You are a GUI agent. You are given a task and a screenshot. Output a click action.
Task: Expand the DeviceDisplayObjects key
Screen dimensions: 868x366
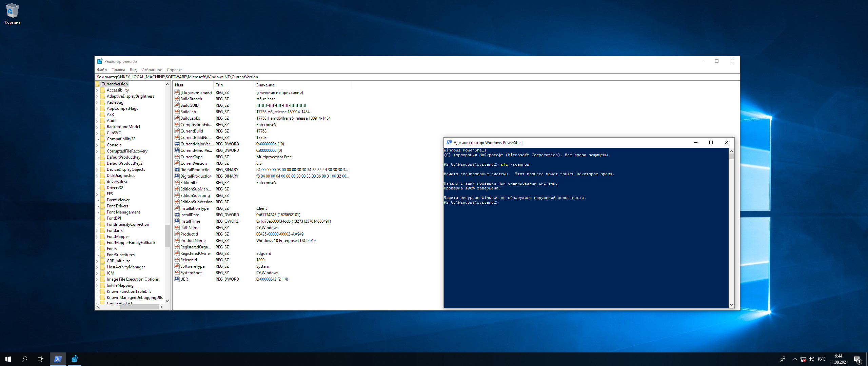(97, 170)
